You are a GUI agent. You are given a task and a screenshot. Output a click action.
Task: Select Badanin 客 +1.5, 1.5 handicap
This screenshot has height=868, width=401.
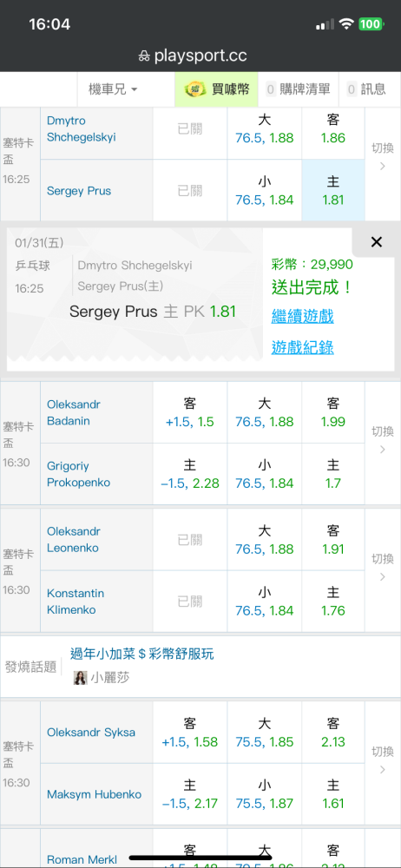(189, 412)
